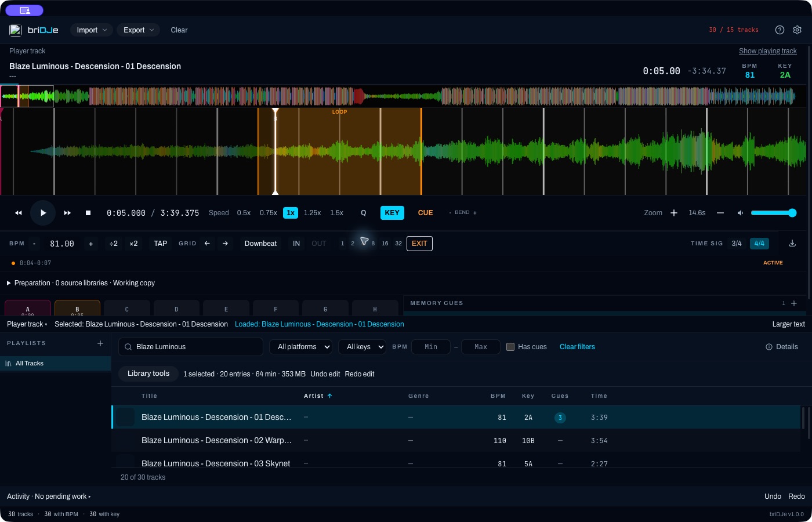
Task: Zoom out waveform with minus icon
Action: [720, 213]
